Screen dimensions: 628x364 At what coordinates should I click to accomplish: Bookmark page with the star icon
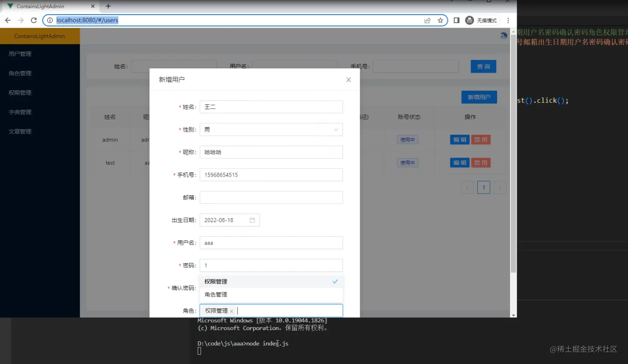point(440,20)
